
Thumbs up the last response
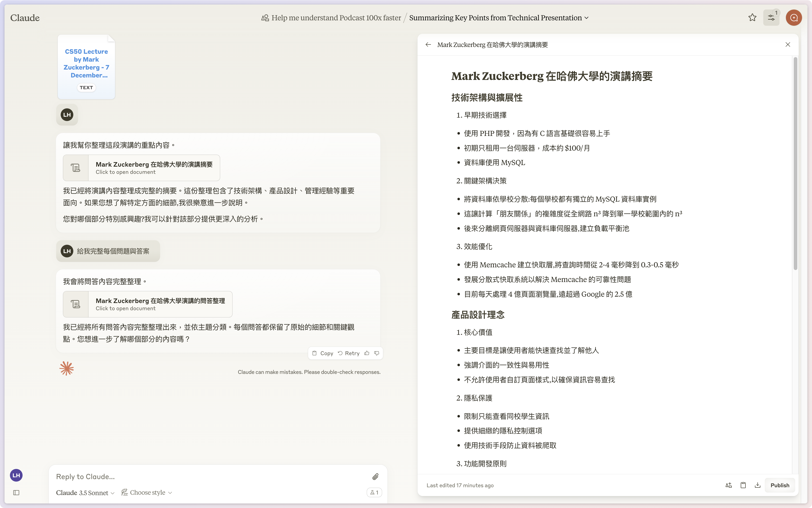367,353
